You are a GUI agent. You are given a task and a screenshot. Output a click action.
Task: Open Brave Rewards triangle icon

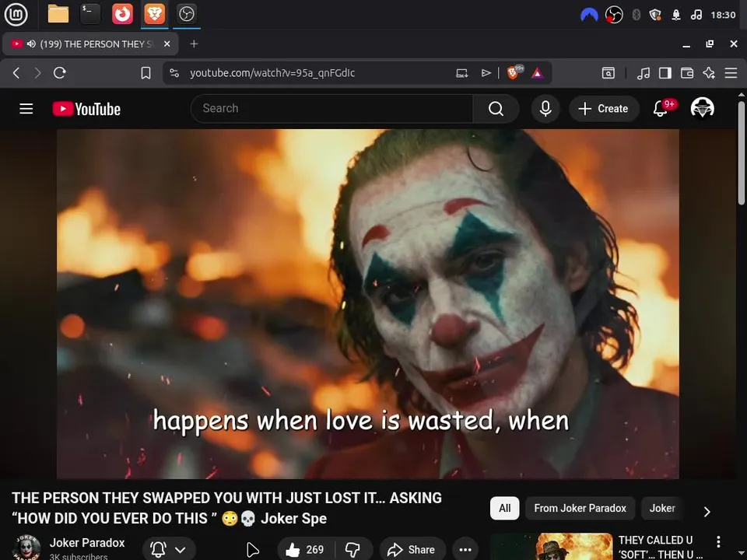coord(538,73)
